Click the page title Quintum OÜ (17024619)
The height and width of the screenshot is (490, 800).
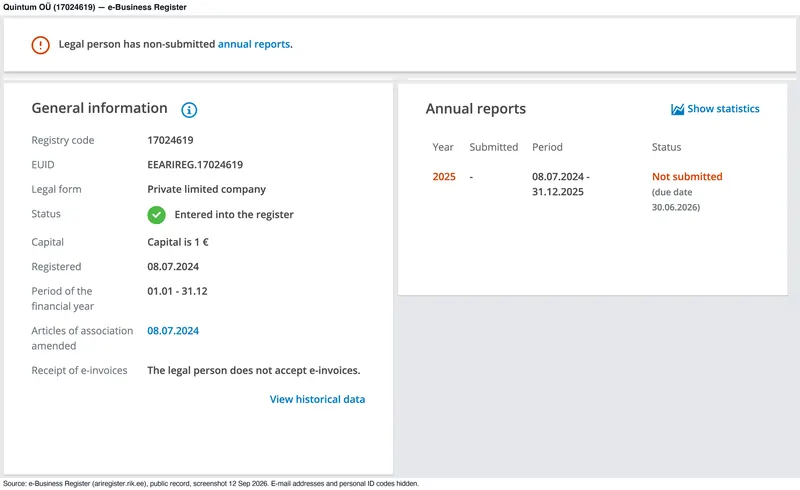click(x=49, y=7)
